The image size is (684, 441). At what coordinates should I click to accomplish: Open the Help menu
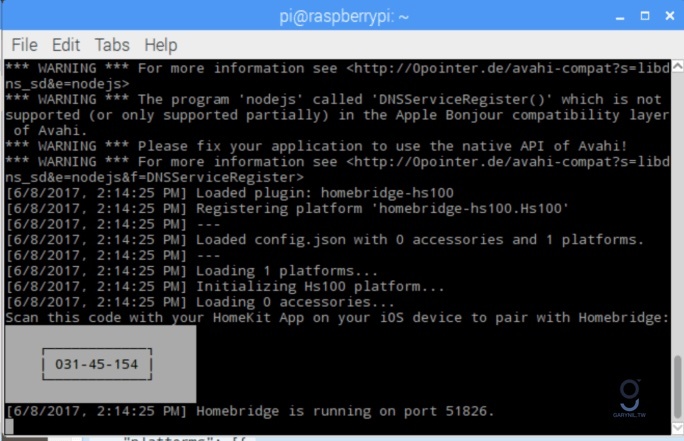coord(161,45)
